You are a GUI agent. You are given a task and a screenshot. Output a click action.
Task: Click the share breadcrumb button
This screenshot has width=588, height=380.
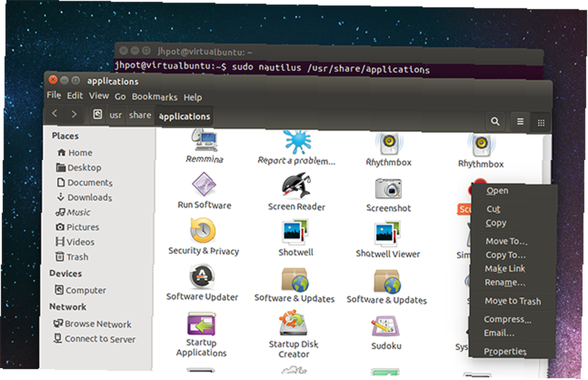[140, 115]
